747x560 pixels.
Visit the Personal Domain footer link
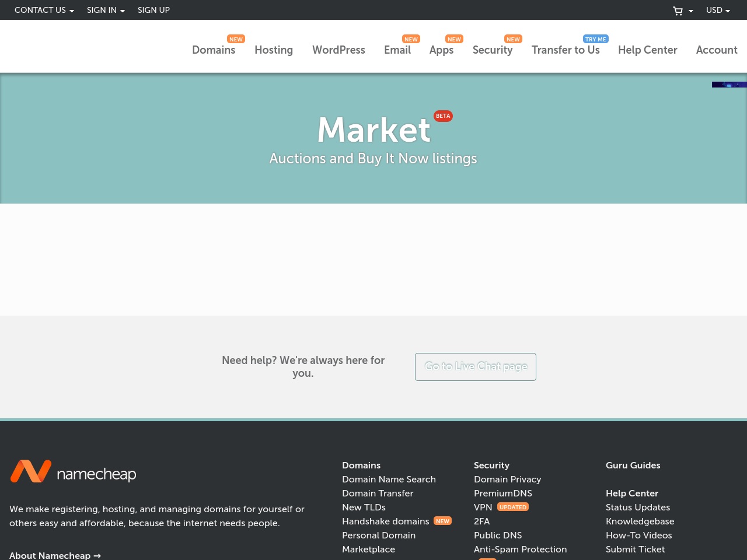(379, 535)
